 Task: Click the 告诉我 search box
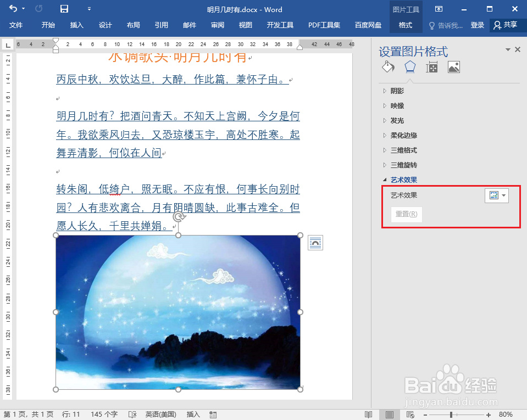pyautogui.click(x=446, y=25)
